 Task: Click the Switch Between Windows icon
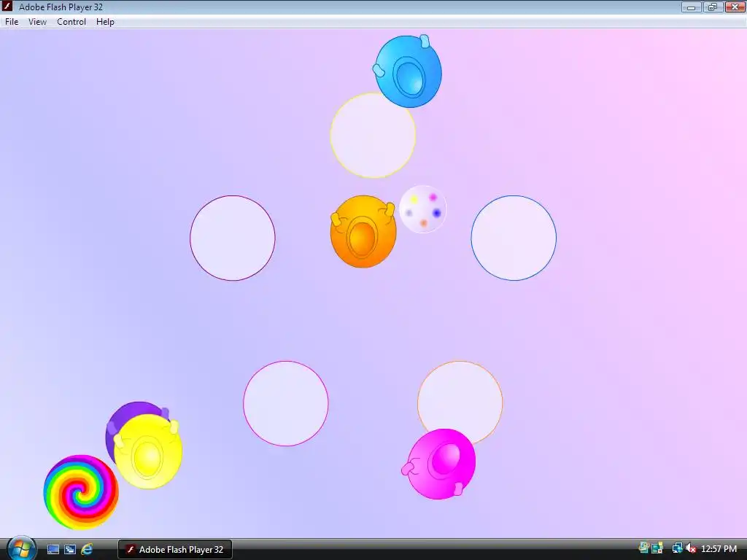(x=70, y=550)
